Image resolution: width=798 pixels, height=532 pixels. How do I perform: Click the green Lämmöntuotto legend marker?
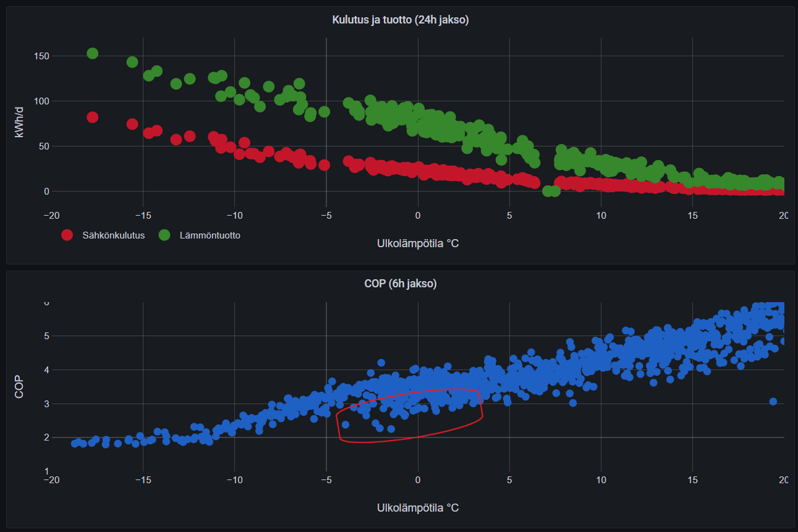click(164, 235)
